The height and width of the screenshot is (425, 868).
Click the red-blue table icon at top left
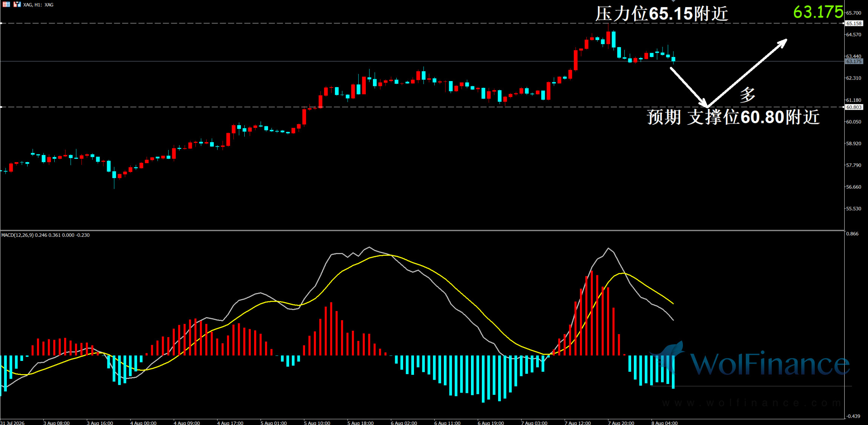[x=6, y=5]
